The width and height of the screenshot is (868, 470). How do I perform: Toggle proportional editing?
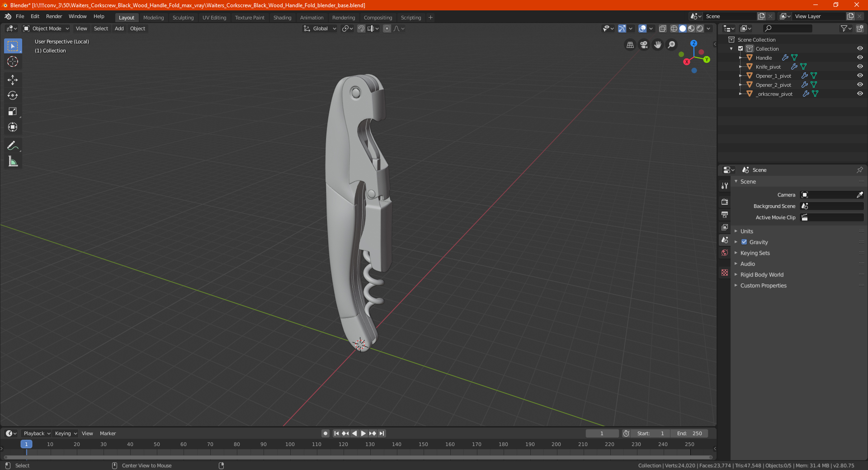pyautogui.click(x=387, y=28)
